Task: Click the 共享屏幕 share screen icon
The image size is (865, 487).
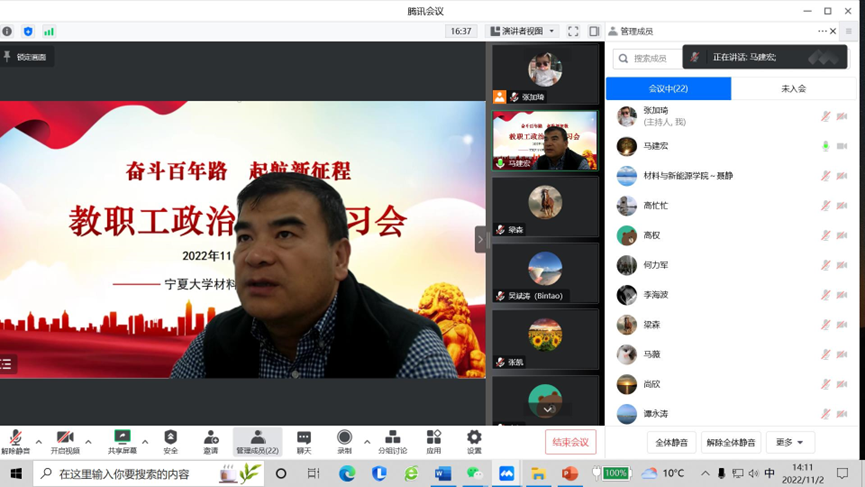Action: pos(122,441)
